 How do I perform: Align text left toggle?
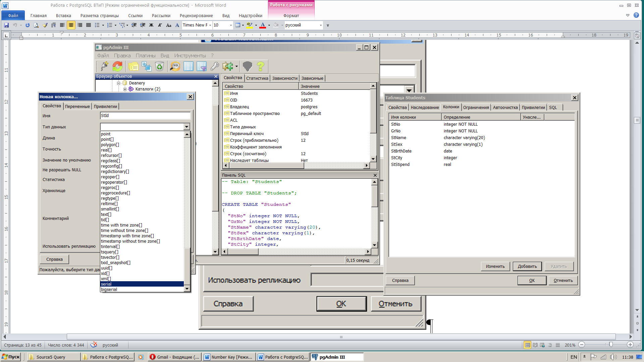coord(62,25)
